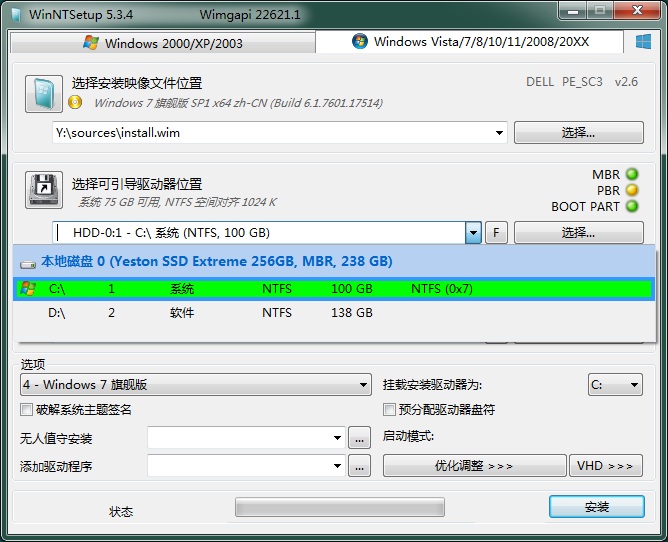The image size is (668, 542).
Task: Click the PBR yellow status indicator
Action: [632, 191]
